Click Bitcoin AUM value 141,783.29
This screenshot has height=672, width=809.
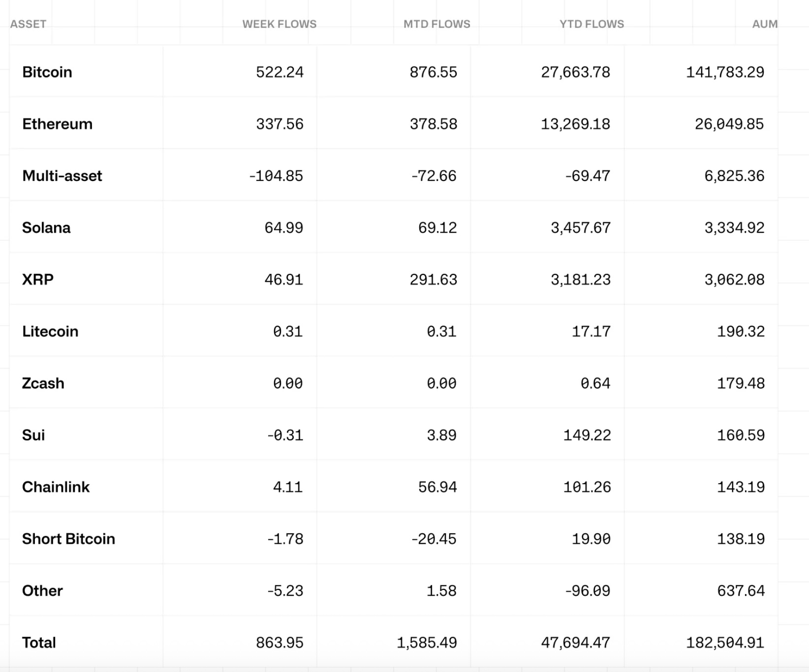coord(725,72)
